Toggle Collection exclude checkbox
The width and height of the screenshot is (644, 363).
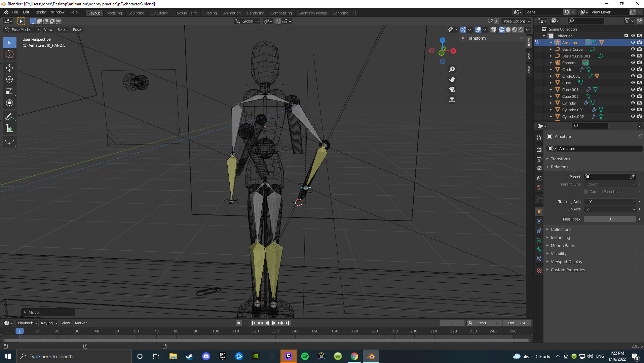626,36
